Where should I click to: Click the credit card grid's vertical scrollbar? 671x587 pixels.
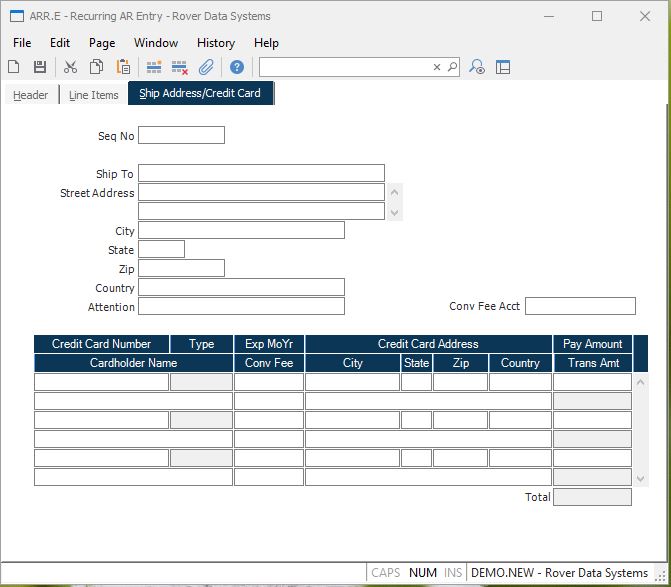point(641,429)
